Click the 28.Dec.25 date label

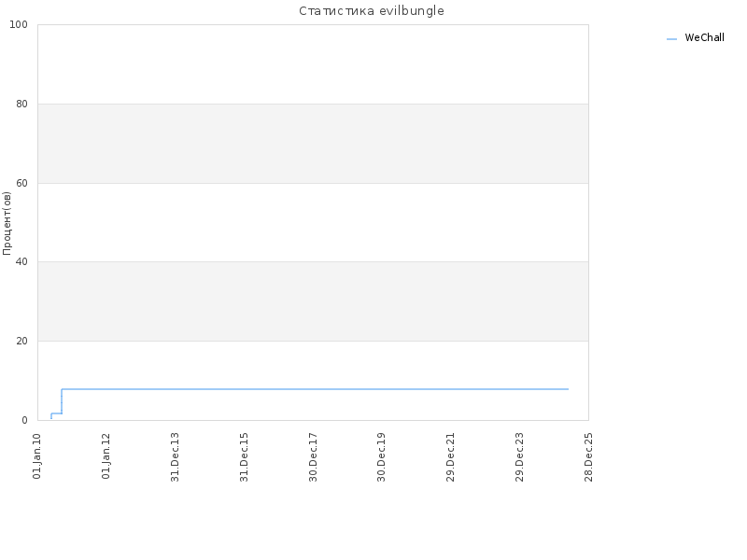[588, 456]
